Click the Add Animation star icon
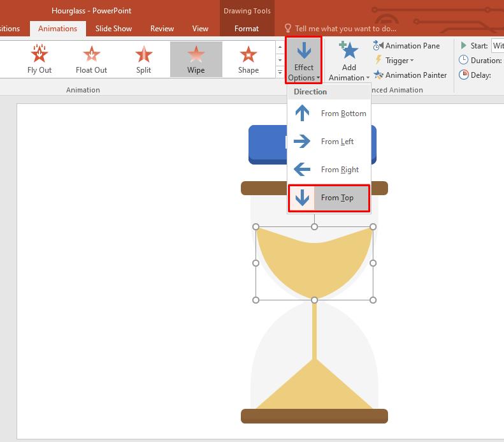Viewport: 504px width, 442px height. tap(349, 50)
